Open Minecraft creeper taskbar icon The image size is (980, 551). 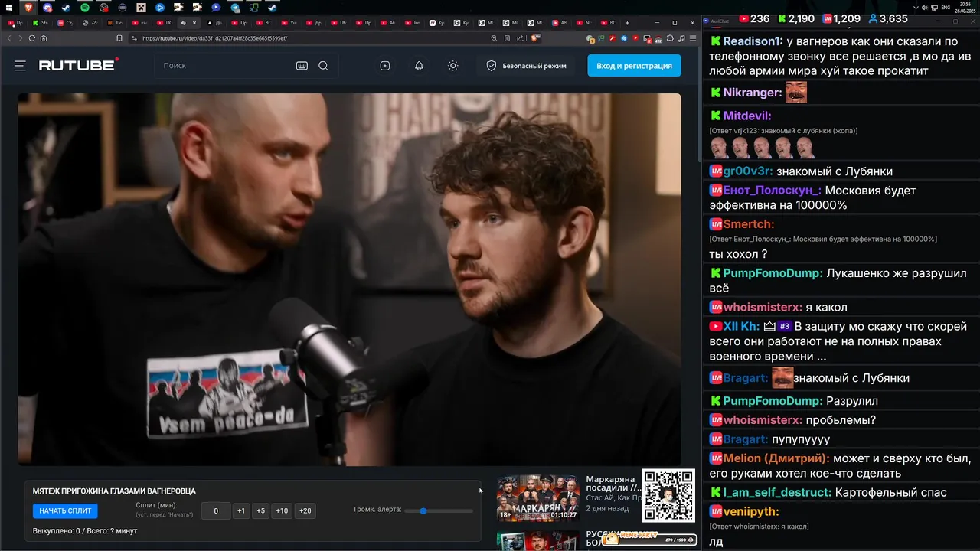(x=142, y=8)
